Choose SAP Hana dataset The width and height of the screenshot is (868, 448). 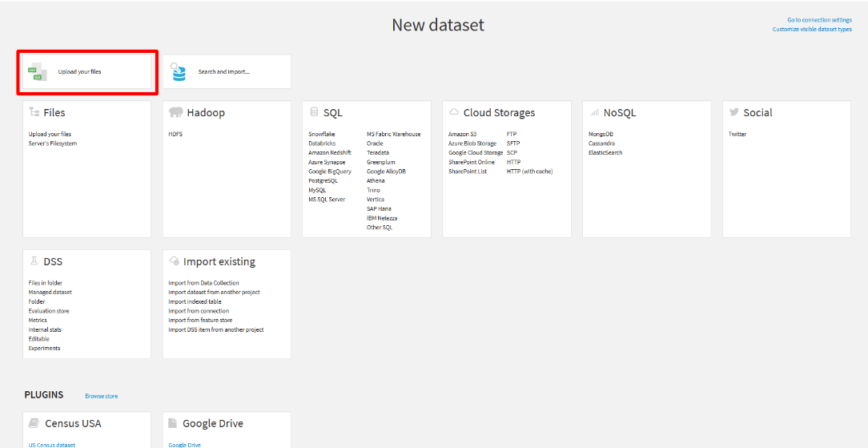pyautogui.click(x=378, y=208)
